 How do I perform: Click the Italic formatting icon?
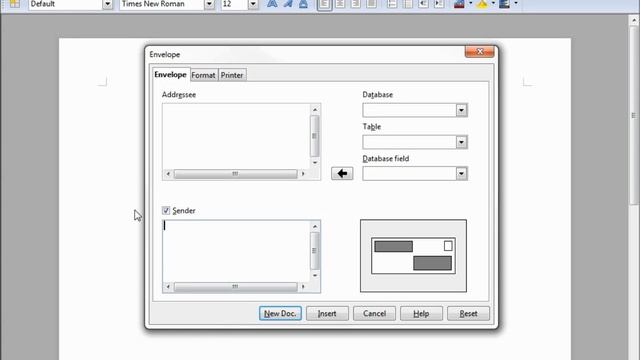(x=288, y=4)
